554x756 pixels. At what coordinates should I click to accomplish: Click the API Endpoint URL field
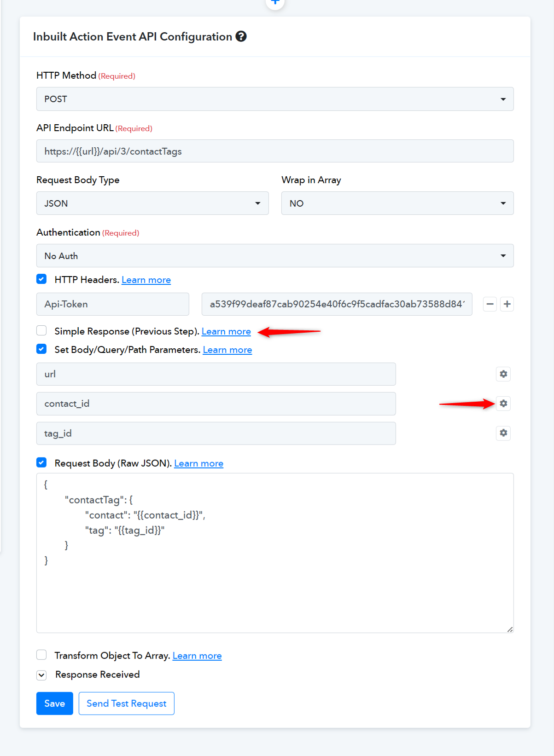click(275, 151)
